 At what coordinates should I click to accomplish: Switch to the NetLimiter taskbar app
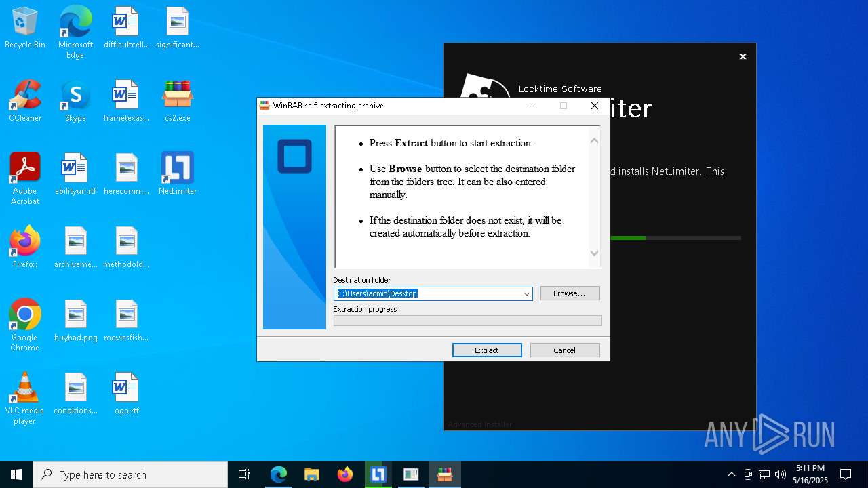[x=378, y=474]
